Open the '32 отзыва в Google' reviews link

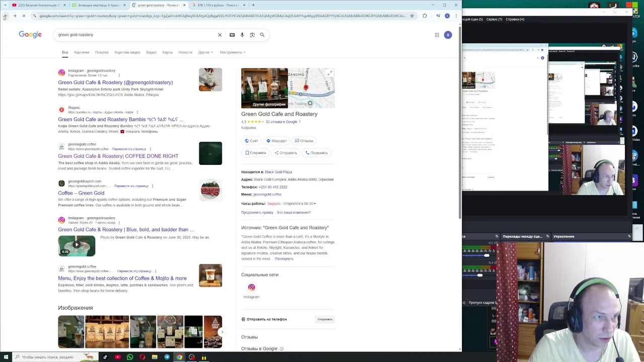pyautogui.click(x=281, y=122)
